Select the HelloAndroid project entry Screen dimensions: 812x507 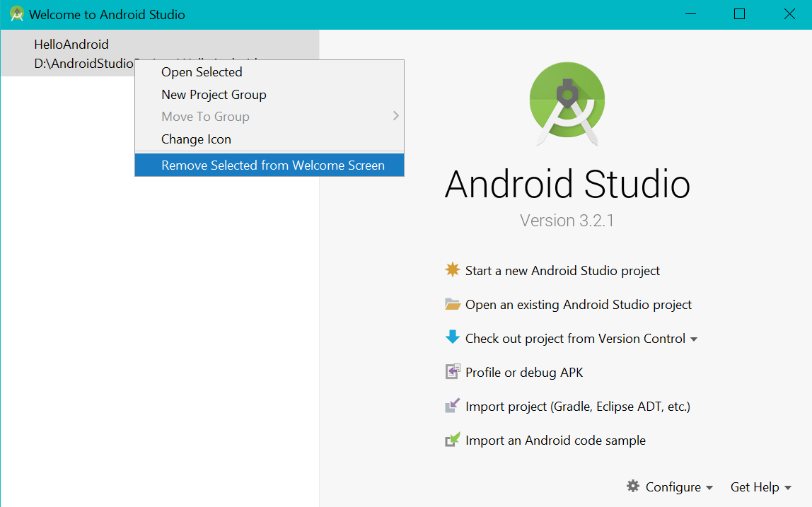click(x=71, y=44)
